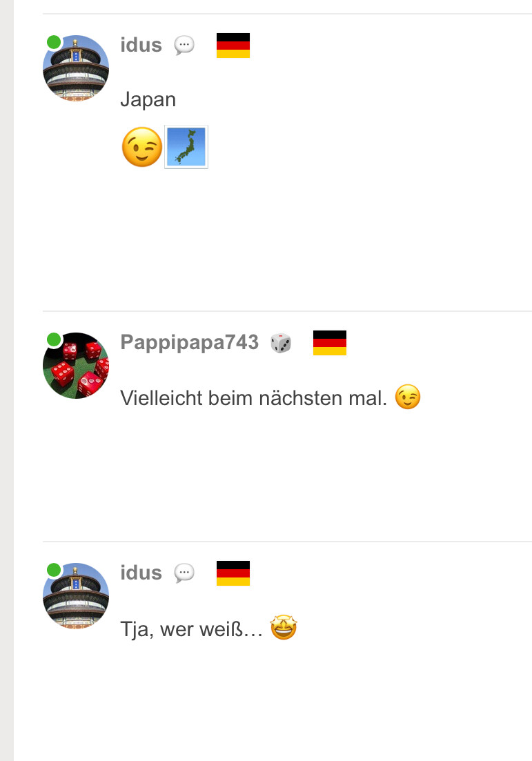Click the 'Tja, wer weiß…' message text
This screenshot has width=532, height=761.
click(x=191, y=629)
